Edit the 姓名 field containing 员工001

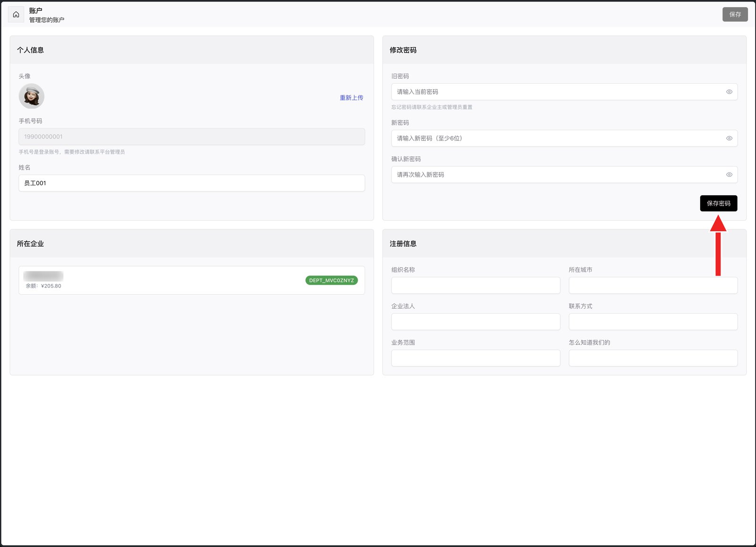[x=192, y=183]
